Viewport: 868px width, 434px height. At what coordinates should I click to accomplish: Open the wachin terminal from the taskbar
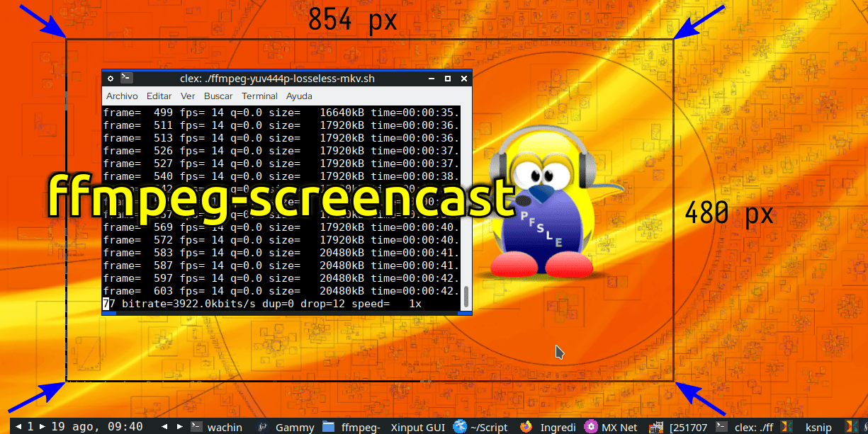pos(224,427)
